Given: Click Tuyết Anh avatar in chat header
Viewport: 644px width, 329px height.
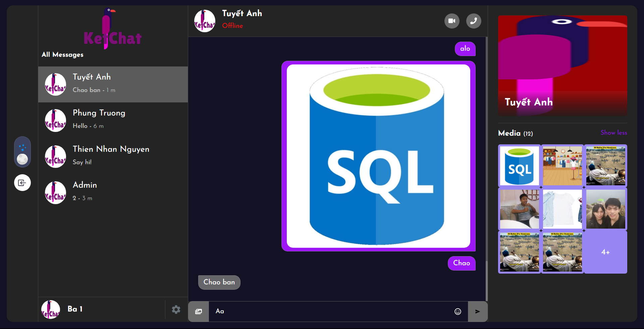Looking at the screenshot, I should coord(205,21).
